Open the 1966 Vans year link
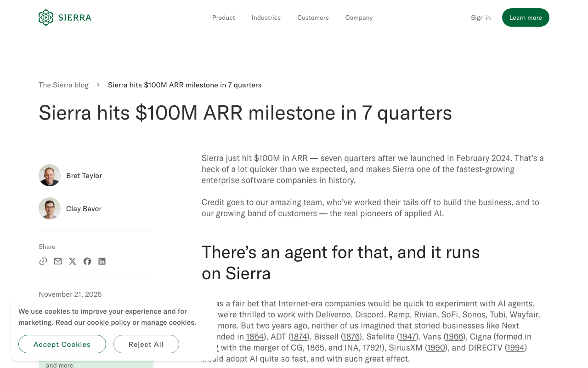 pyautogui.click(x=455, y=337)
